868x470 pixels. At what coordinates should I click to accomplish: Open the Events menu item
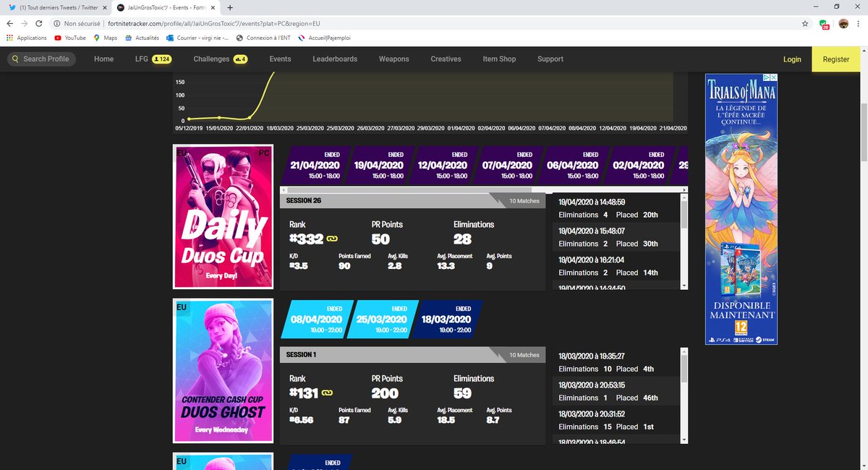(x=281, y=59)
